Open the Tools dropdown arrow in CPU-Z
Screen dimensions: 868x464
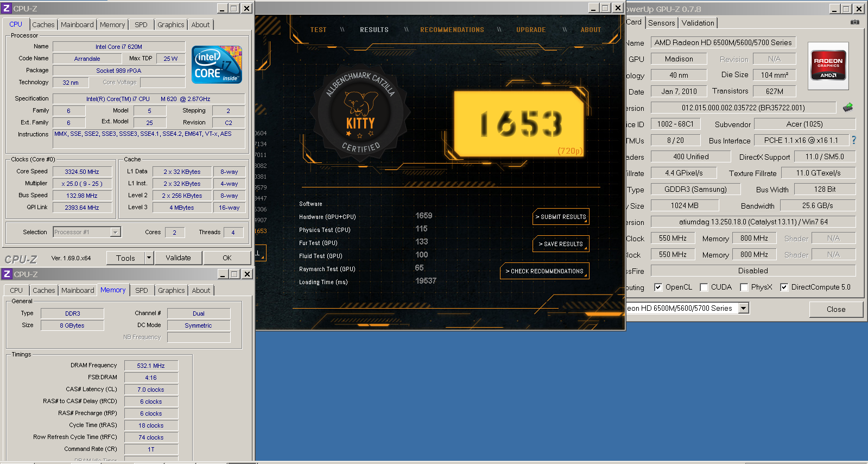149,258
